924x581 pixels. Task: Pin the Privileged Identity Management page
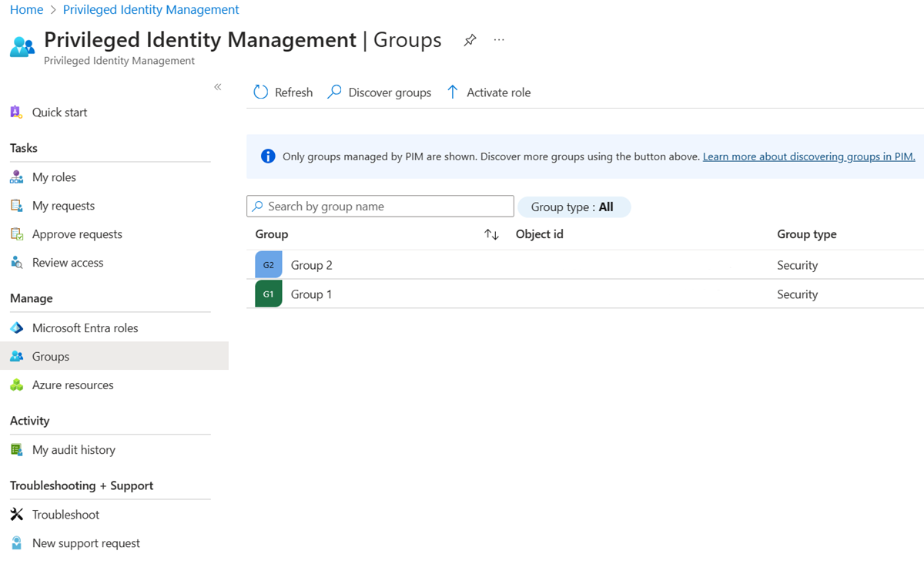tap(470, 41)
